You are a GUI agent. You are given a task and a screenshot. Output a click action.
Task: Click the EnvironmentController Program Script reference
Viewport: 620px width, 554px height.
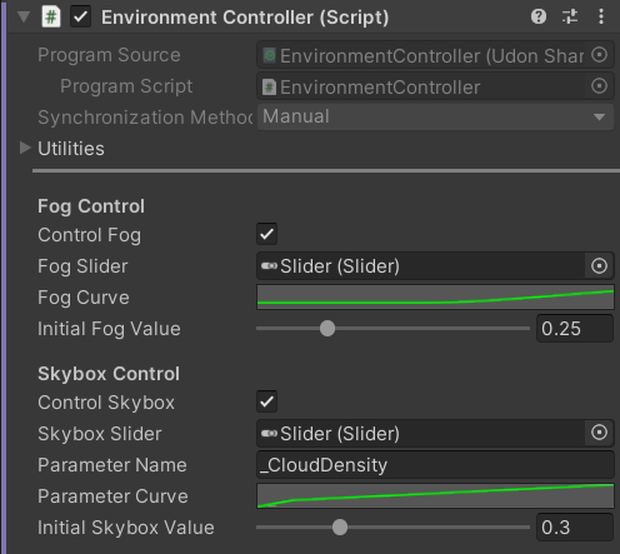coord(421,86)
